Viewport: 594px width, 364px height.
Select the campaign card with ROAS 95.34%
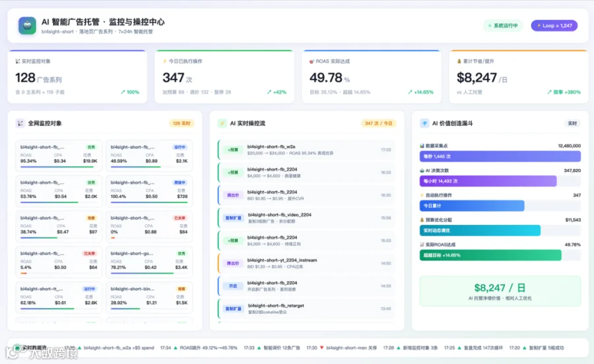(59, 156)
